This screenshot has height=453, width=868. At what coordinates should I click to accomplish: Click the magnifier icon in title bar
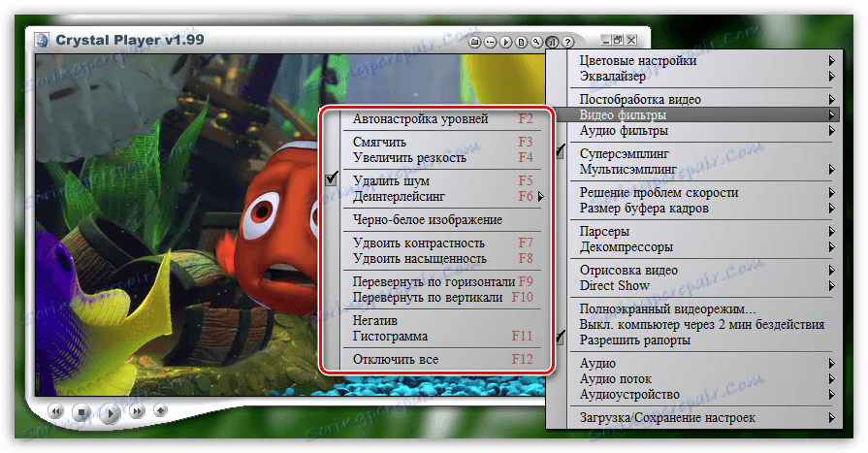coord(536,42)
